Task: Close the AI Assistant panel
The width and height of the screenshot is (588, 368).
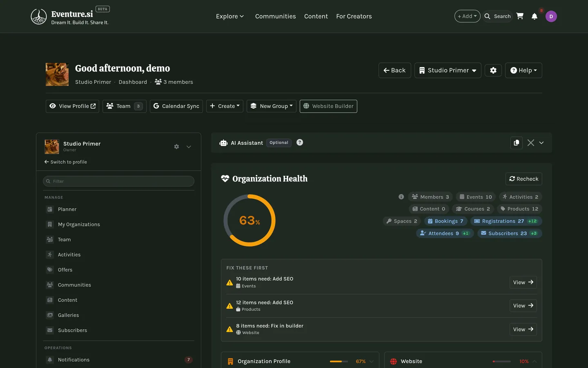Action: pyautogui.click(x=530, y=143)
